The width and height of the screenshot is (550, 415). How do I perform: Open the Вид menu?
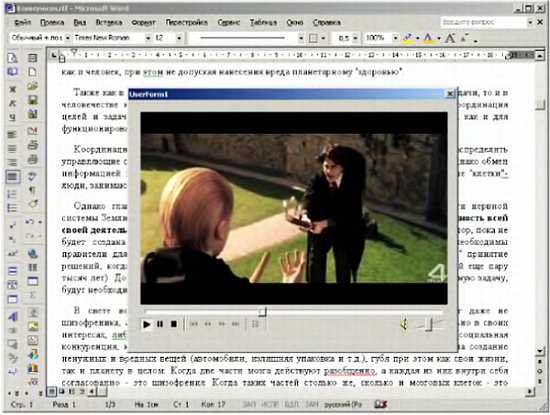click(x=80, y=22)
